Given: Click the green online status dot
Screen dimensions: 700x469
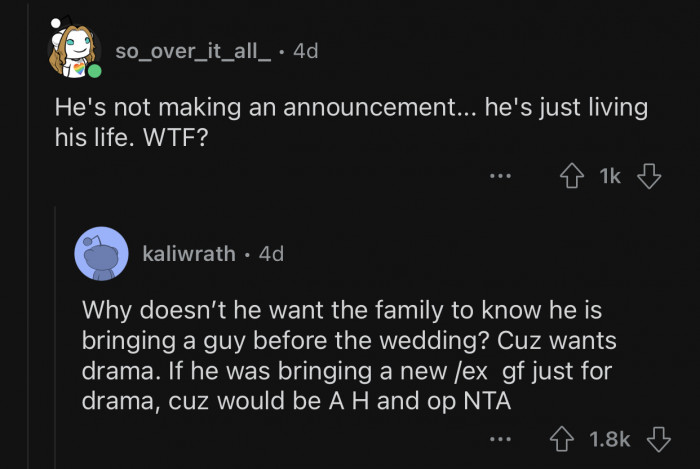Looking at the screenshot, I should click(93, 72).
